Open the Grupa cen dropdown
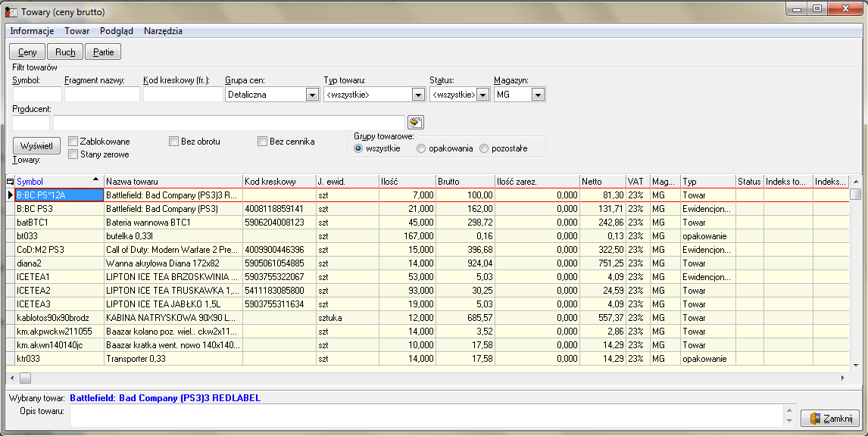The height and width of the screenshot is (436, 868). click(x=311, y=95)
